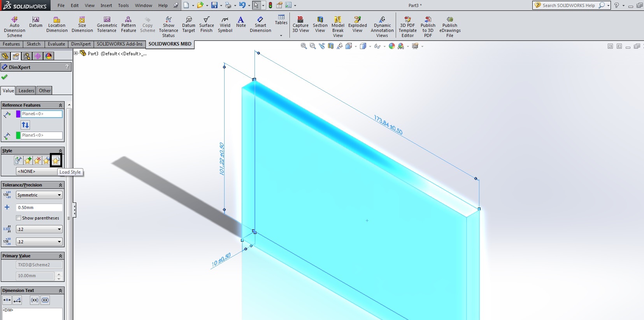Image resolution: width=644 pixels, height=320 pixels.
Task: Swap reference features with the arrows button
Action: tap(25, 125)
